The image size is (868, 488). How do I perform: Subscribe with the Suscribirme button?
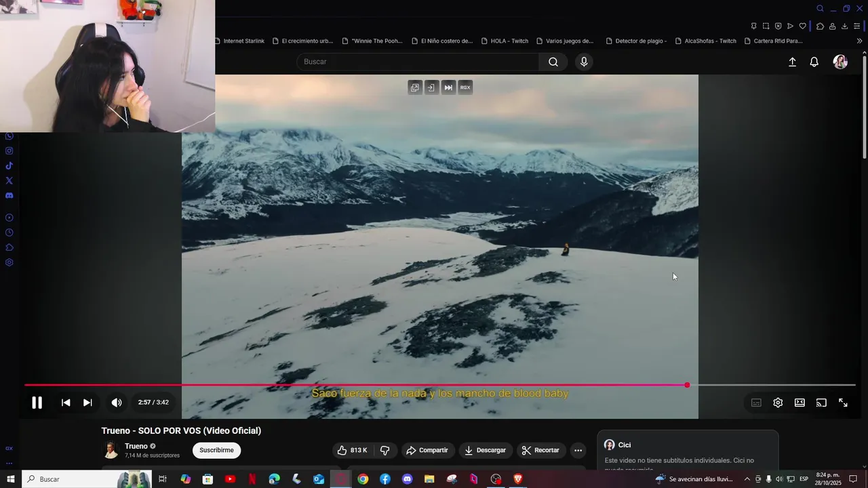tap(216, 450)
